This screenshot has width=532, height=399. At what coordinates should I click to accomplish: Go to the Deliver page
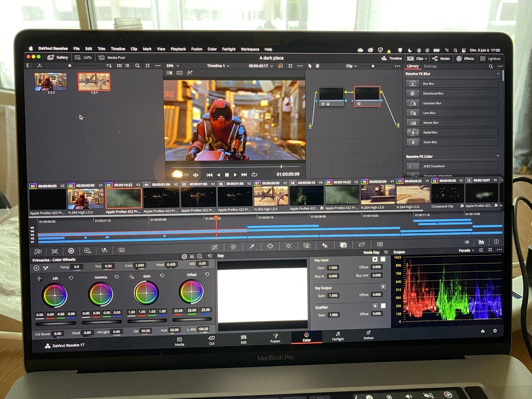pyautogui.click(x=369, y=335)
